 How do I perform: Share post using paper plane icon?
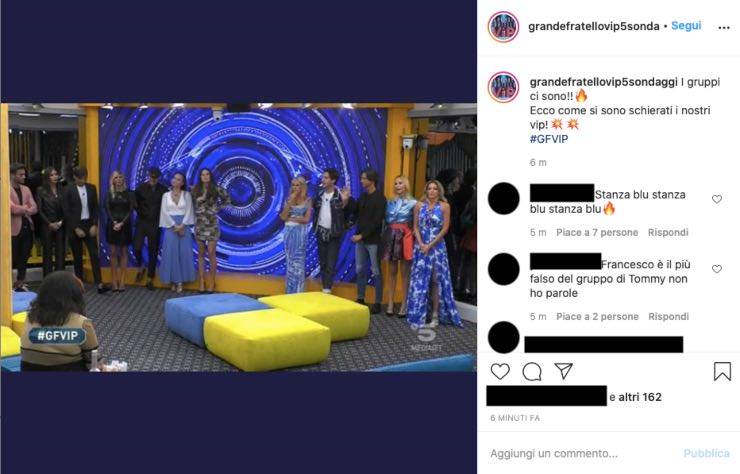point(563,371)
